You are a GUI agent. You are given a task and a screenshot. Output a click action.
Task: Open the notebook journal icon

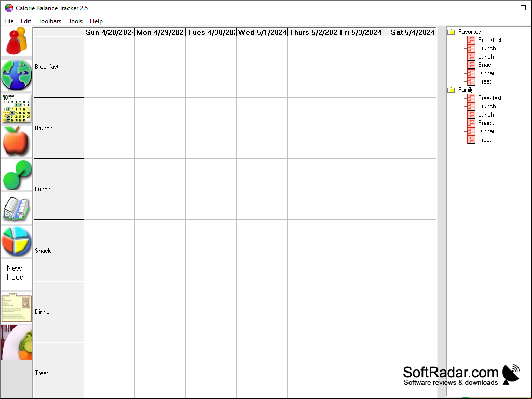[16, 209]
